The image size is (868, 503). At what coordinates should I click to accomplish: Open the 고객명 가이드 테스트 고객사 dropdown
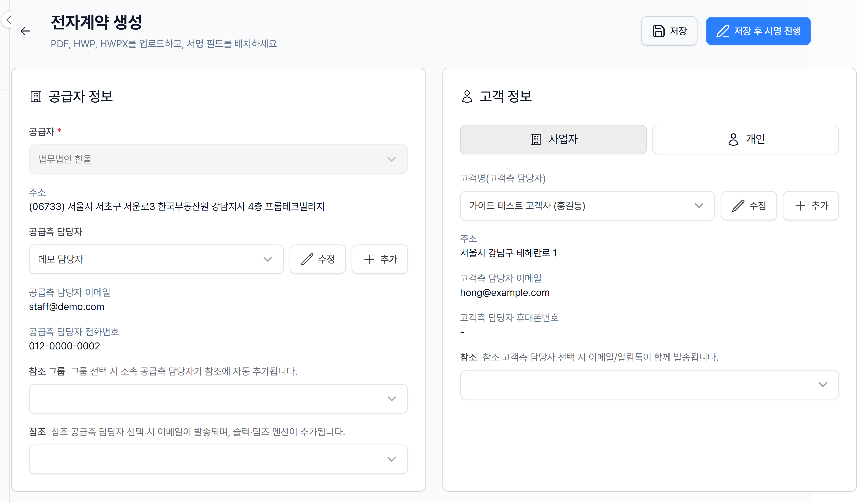coord(587,206)
